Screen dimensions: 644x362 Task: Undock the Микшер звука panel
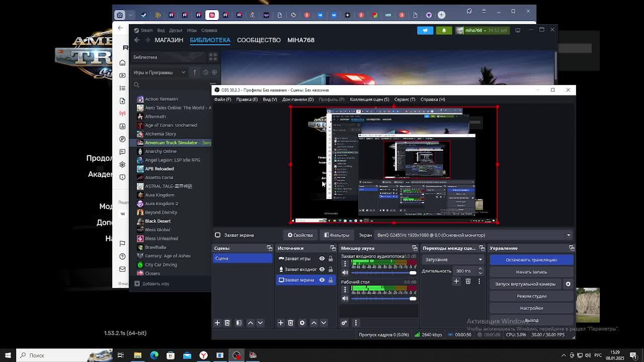(415, 248)
